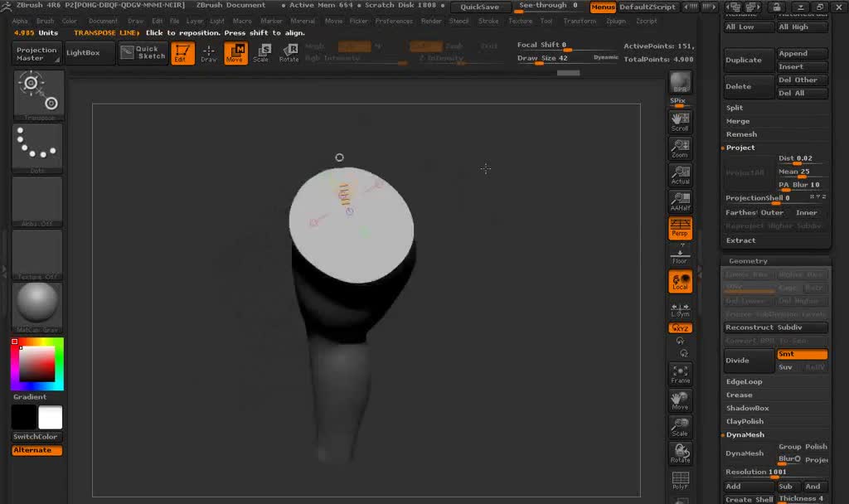Open the Stroke menu
Viewport: 849px width, 504px height.
click(x=488, y=21)
